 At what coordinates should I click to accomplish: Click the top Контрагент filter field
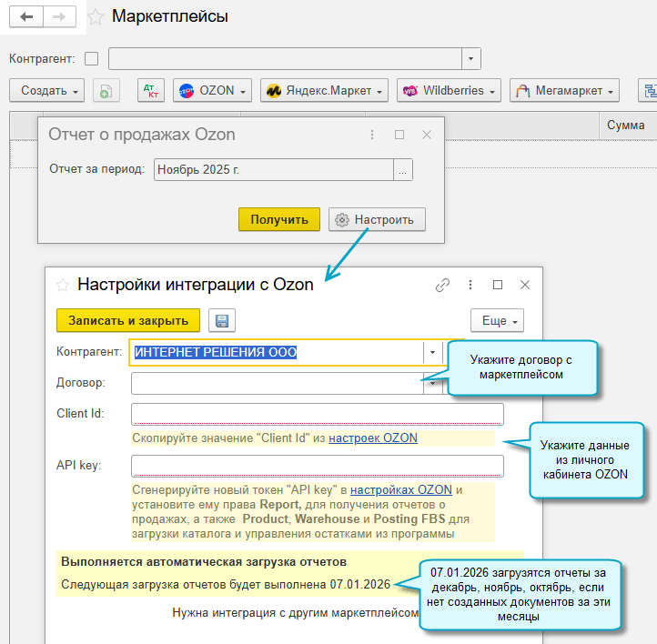[286, 58]
